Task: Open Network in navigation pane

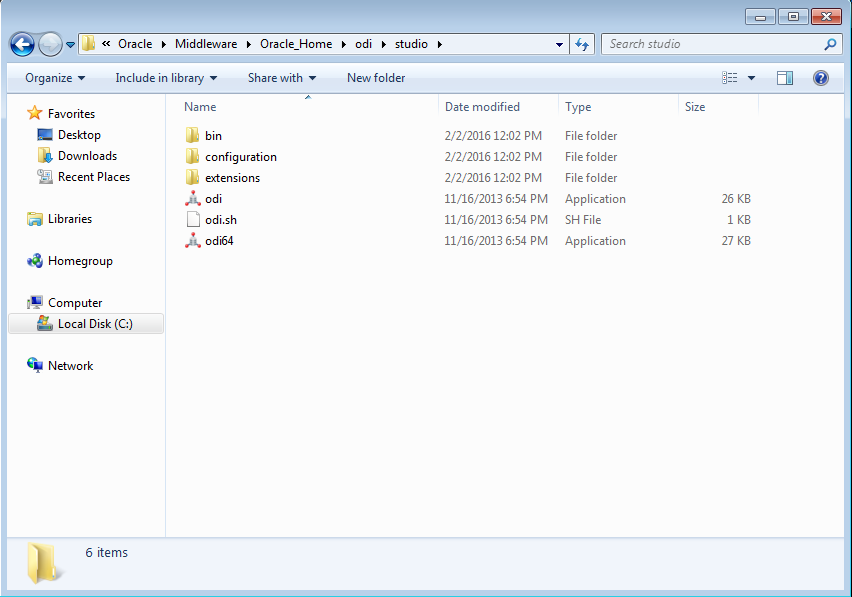Action: click(71, 366)
